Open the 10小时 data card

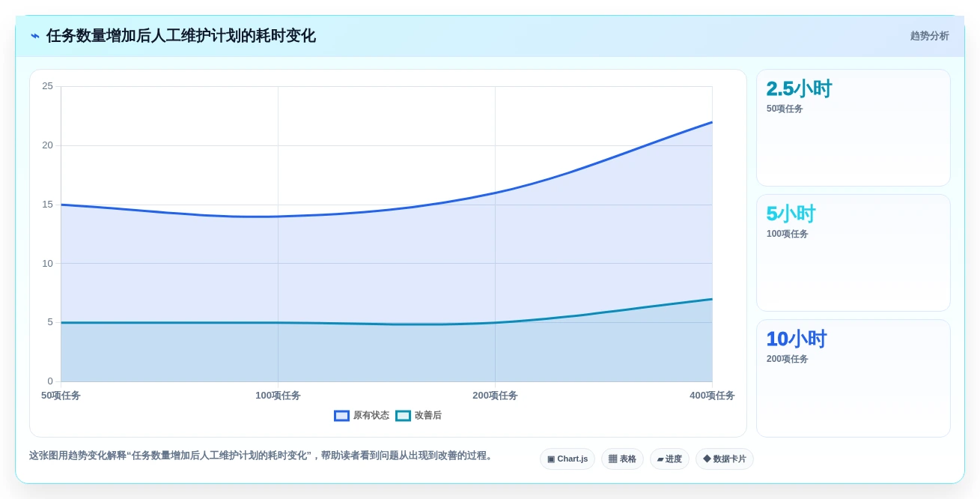click(x=853, y=378)
